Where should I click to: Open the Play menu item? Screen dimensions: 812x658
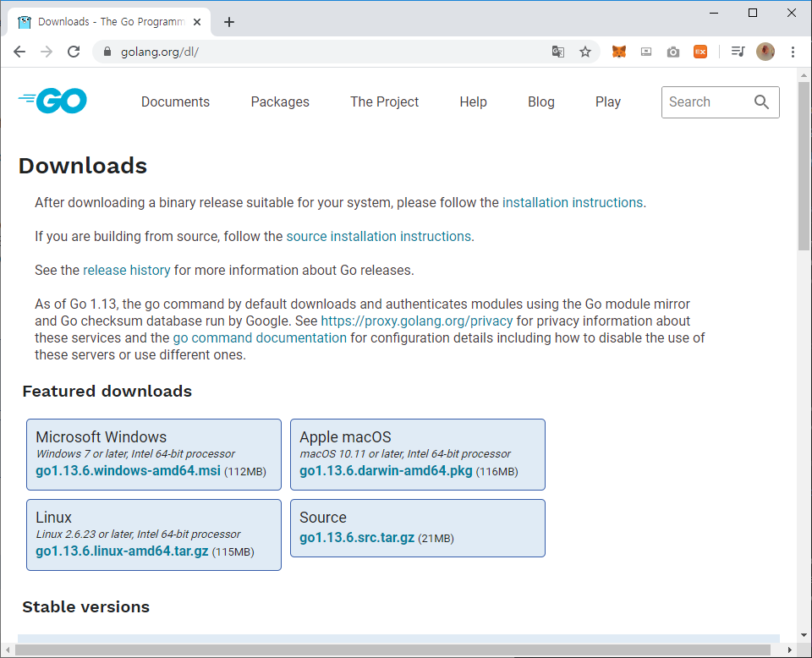[x=608, y=102]
